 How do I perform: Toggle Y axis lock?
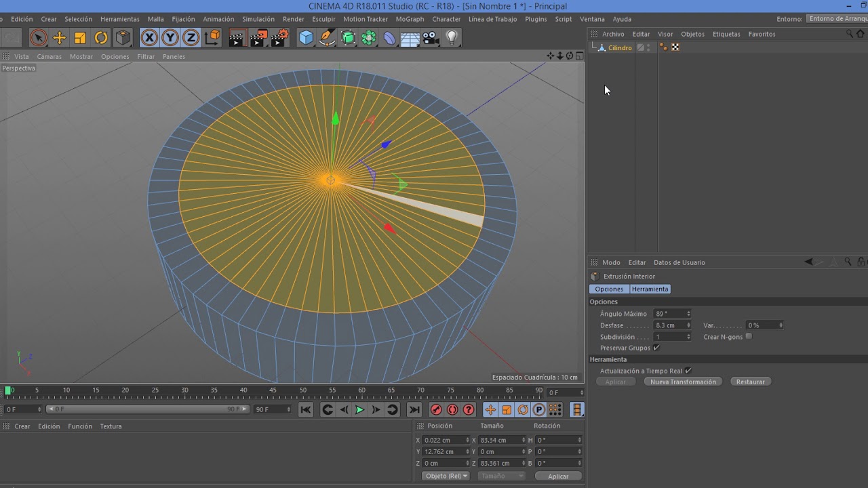coord(170,38)
